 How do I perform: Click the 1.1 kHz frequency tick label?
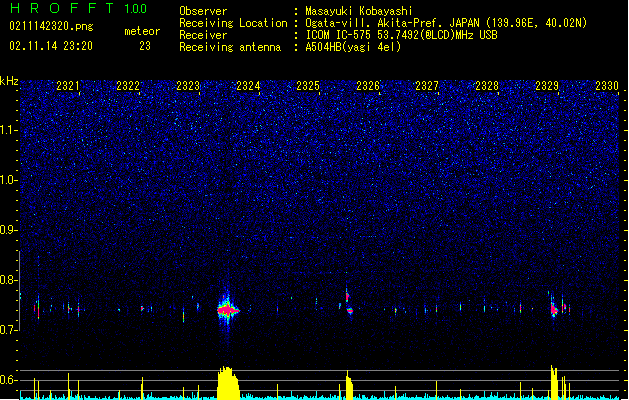(x=8, y=130)
